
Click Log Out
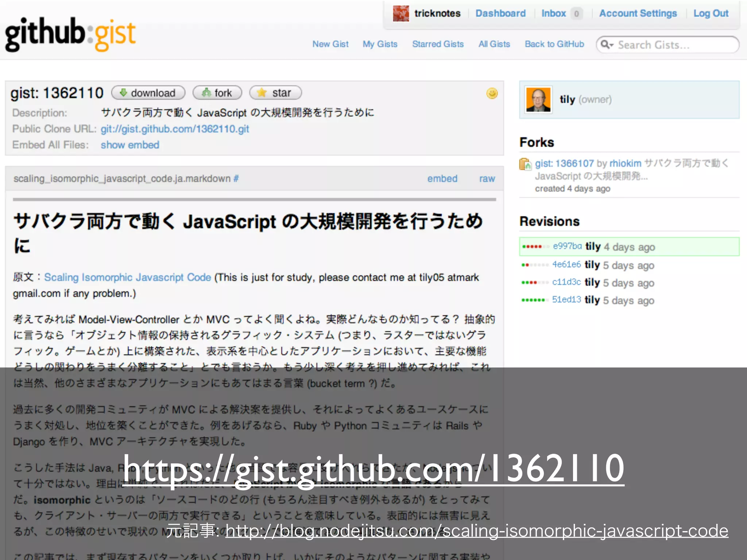click(711, 13)
